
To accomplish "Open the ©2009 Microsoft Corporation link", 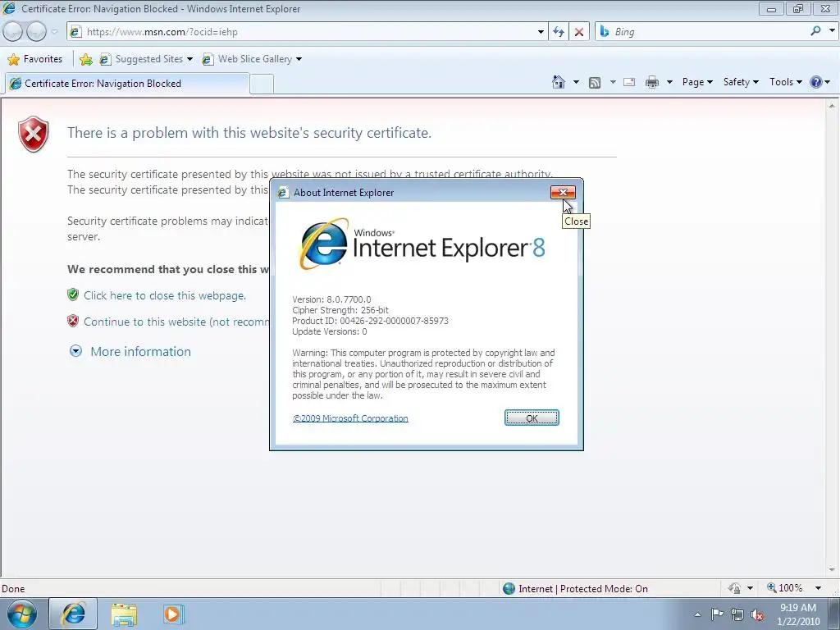I will (350, 418).
